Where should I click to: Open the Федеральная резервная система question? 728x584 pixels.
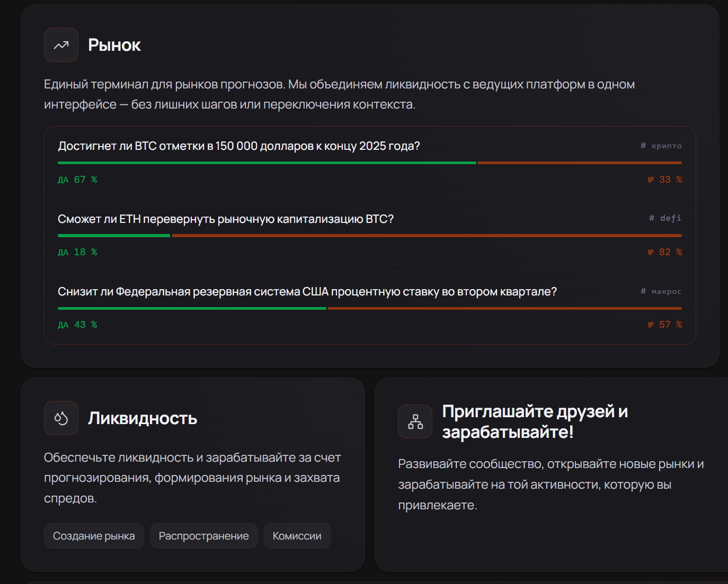click(x=307, y=292)
